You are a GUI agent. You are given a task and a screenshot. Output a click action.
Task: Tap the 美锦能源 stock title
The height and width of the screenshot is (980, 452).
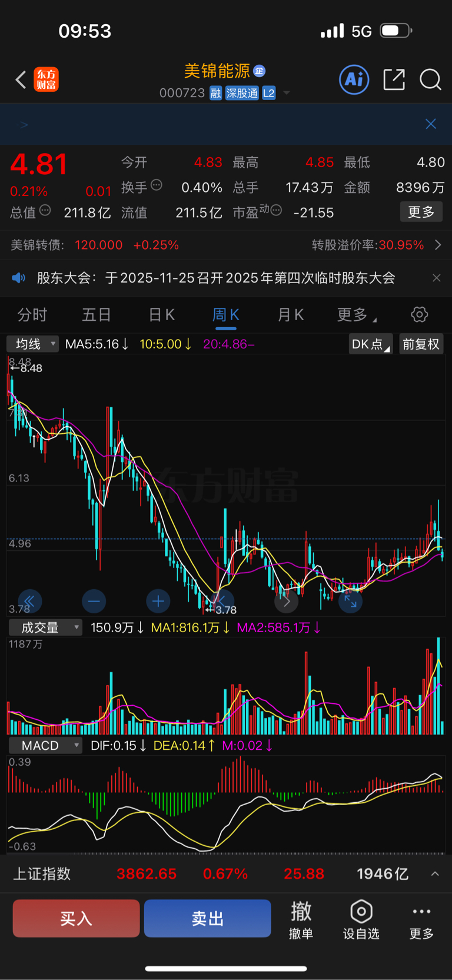217,71
